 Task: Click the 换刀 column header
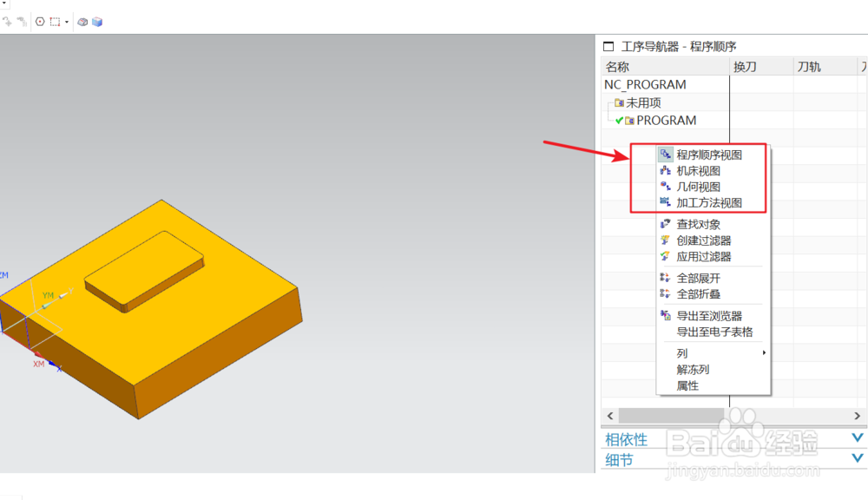click(x=761, y=67)
